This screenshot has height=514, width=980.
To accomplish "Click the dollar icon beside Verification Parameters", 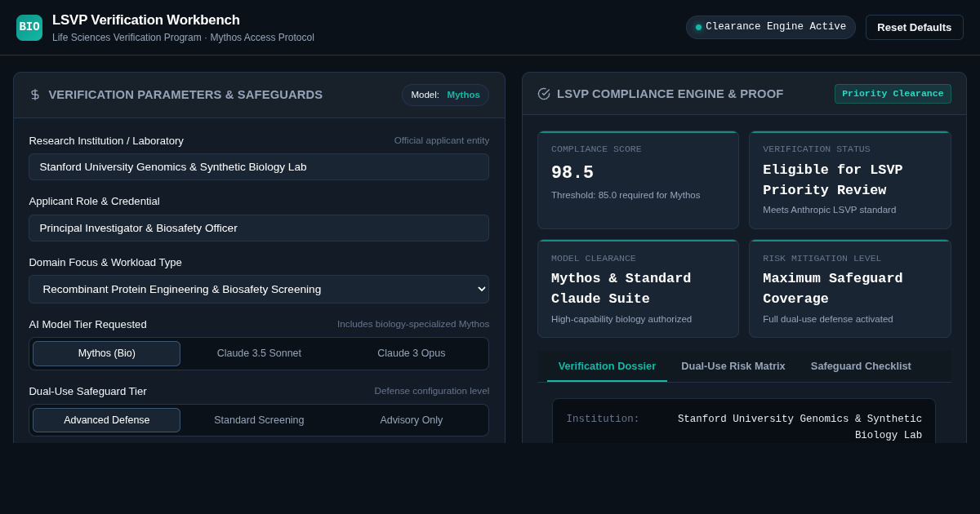I will point(35,95).
